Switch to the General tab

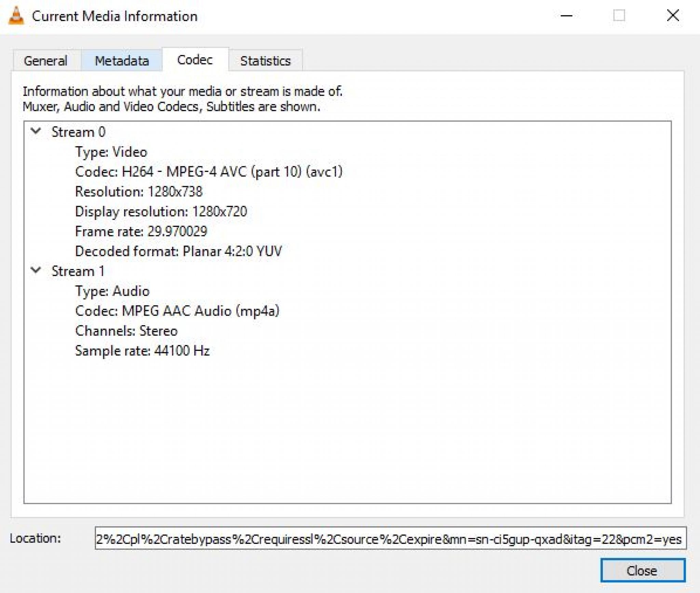pos(45,61)
